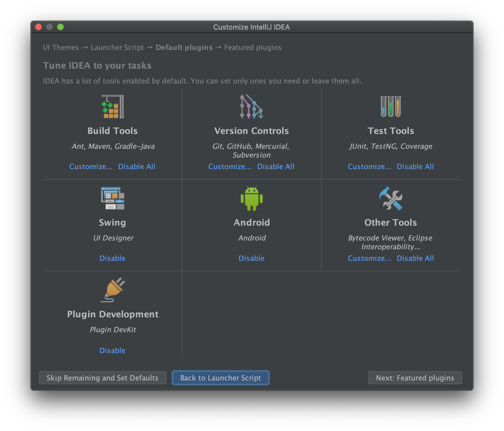Click the bold Android heading
Image resolution: width=504 pixels, height=431 pixels.
[252, 223]
